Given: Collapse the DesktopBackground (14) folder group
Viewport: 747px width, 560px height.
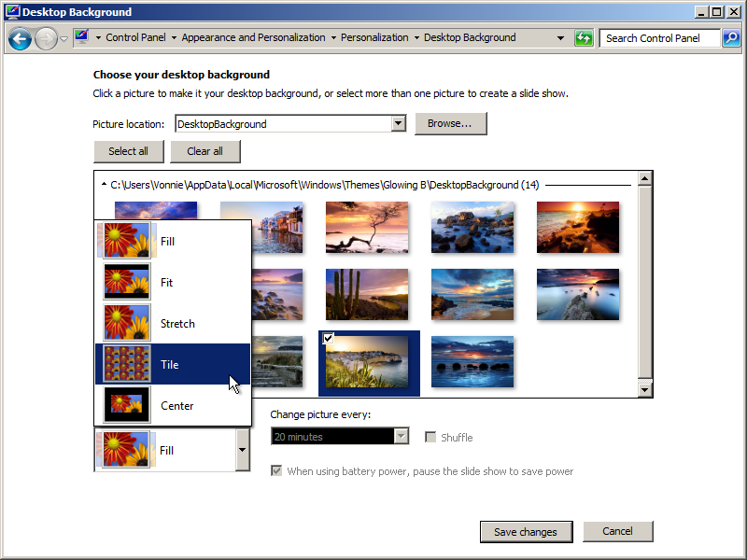Looking at the screenshot, I should coord(104,184).
